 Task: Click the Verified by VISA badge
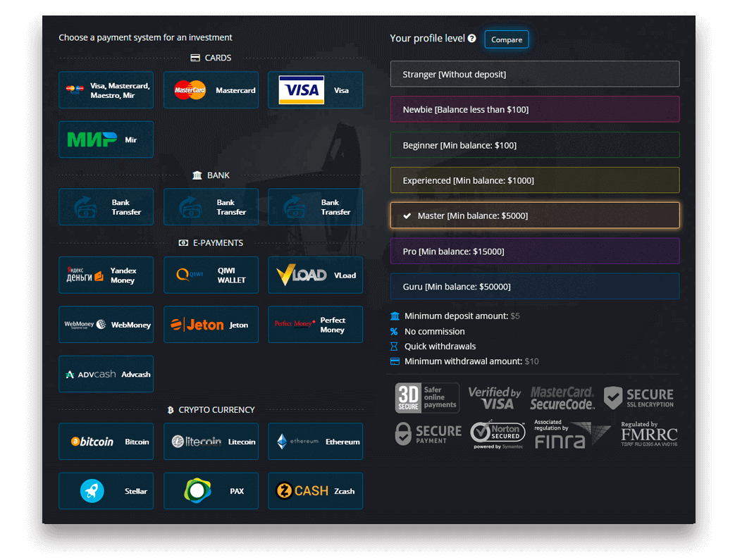click(x=495, y=398)
